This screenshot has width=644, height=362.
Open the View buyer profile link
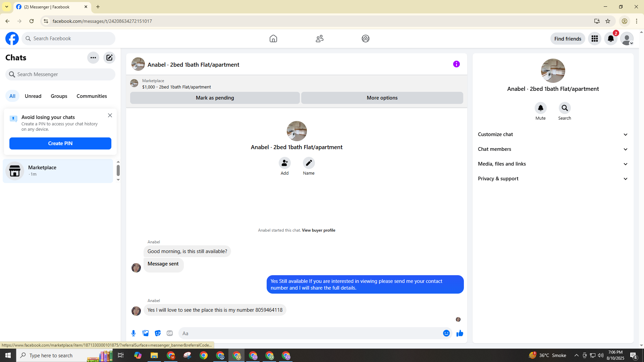pyautogui.click(x=318, y=230)
